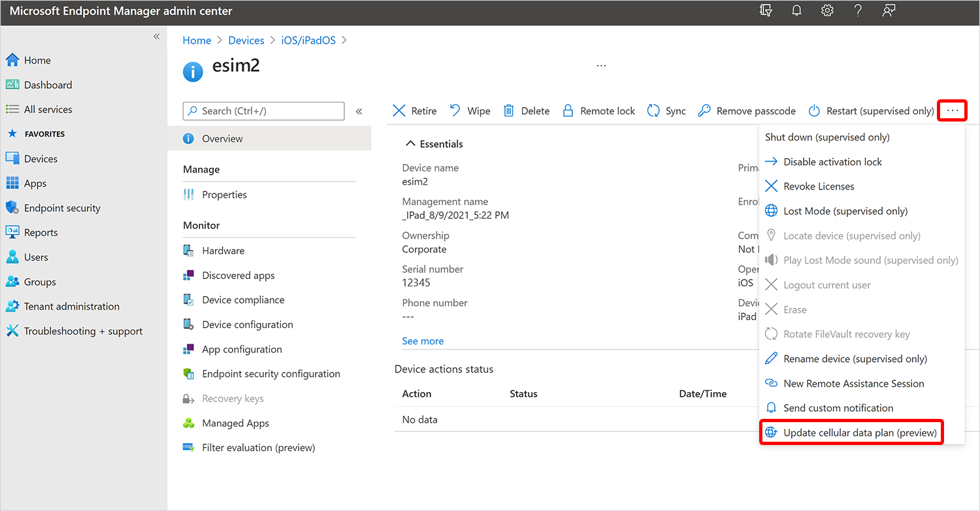Viewport: 980px width, 511px height.
Task: Open the settings gear in header
Action: click(828, 10)
